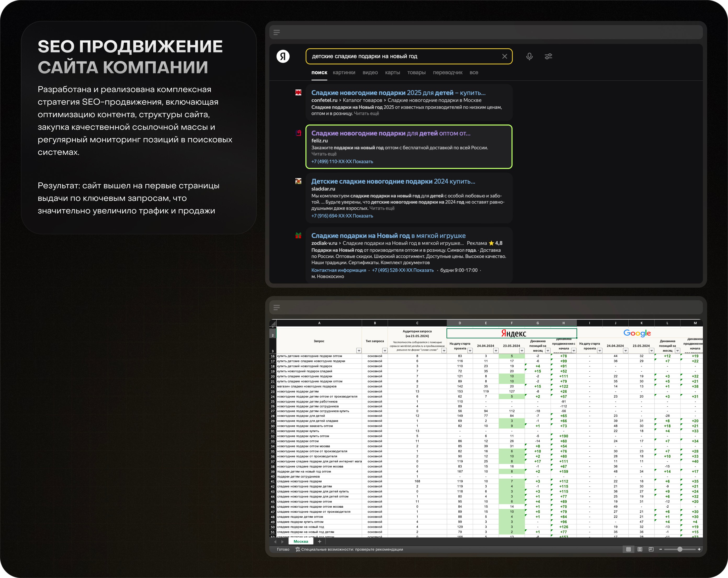
Task: Clear the search query with X icon
Action: pyautogui.click(x=504, y=56)
